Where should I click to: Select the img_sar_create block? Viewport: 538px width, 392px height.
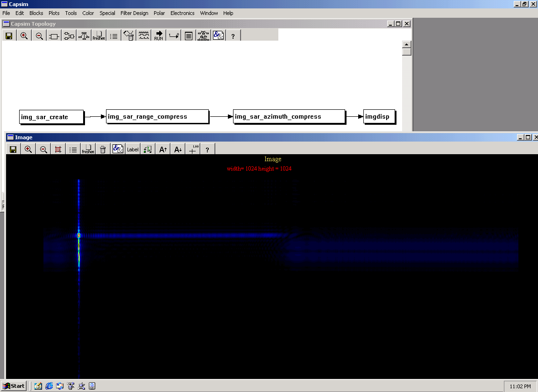coord(51,117)
